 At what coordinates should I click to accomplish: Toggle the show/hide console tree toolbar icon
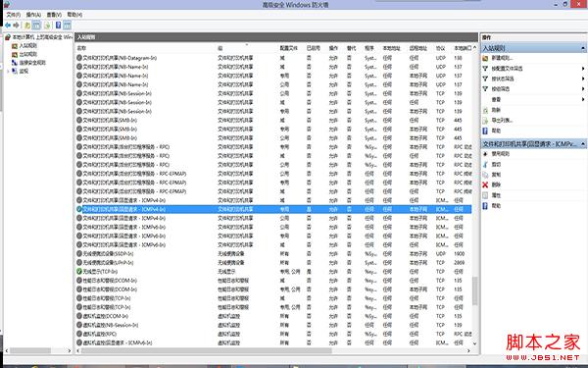point(36,26)
